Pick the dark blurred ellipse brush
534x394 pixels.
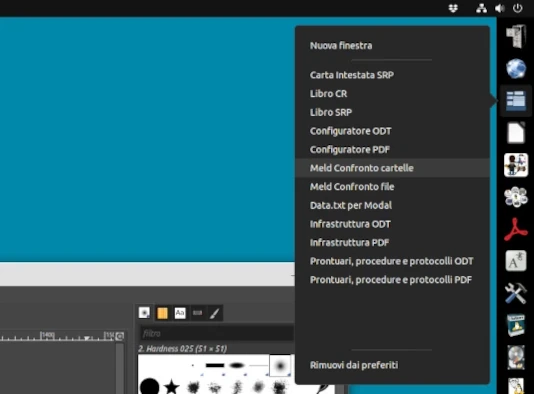237,365
